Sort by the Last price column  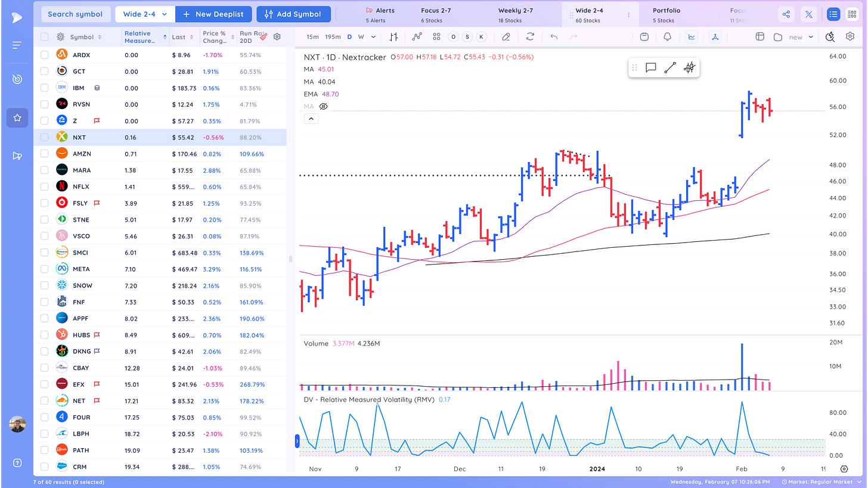(182, 37)
